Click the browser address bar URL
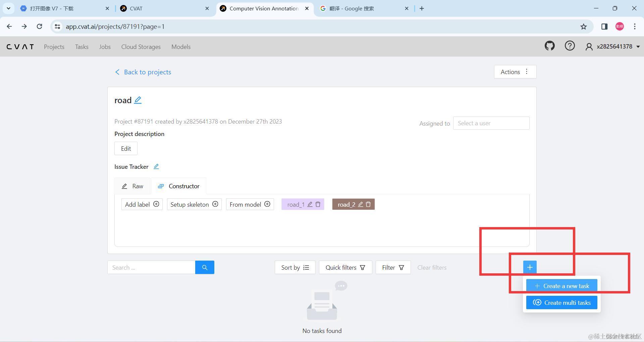This screenshot has width=644, height=342. [x=115, y=26]
